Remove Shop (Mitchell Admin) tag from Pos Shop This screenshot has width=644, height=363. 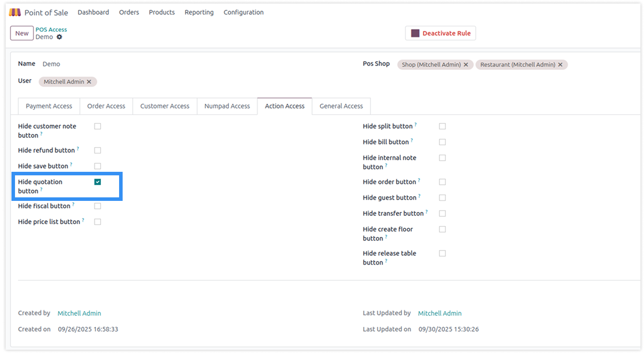click(x=466, y=65)
